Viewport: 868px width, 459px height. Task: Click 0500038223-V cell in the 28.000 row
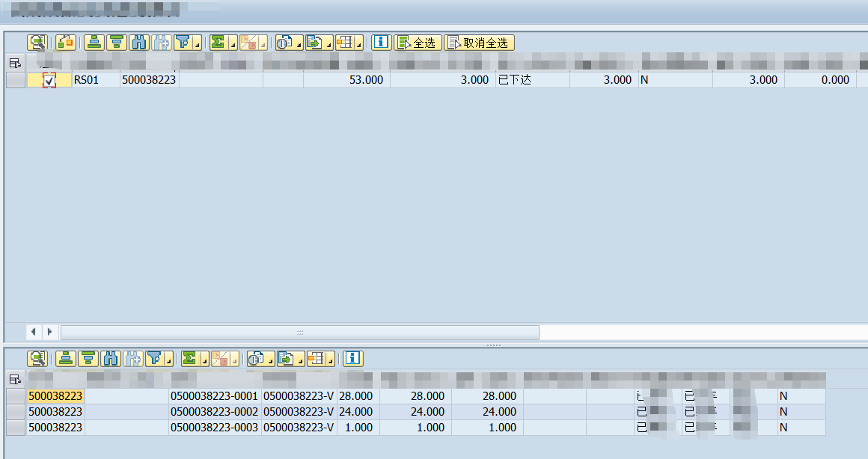[299, 396]
